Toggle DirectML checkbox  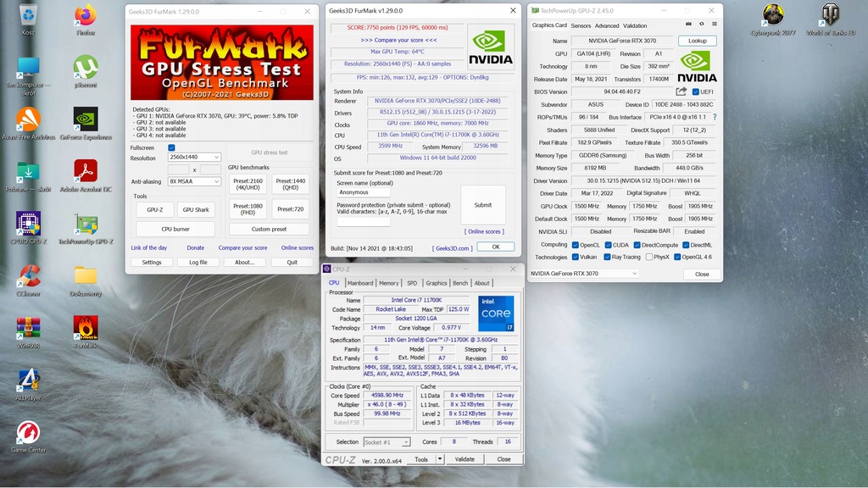click(685, 245)
